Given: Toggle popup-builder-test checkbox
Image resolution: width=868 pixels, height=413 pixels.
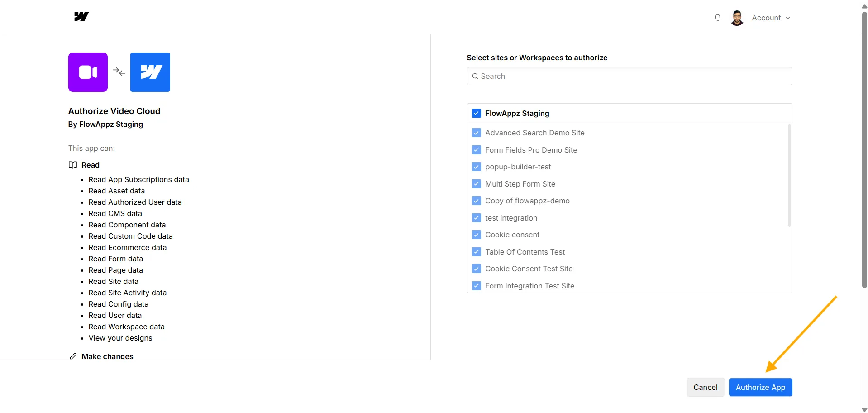Looking at the screenshot, I should [476, 167].
